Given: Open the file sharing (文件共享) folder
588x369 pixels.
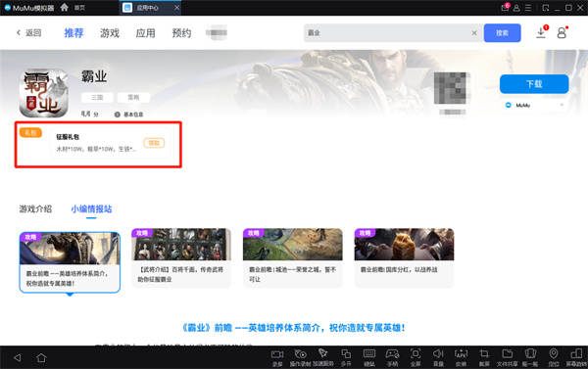Looking at the screenshot, I should click(x=507, y=357).
